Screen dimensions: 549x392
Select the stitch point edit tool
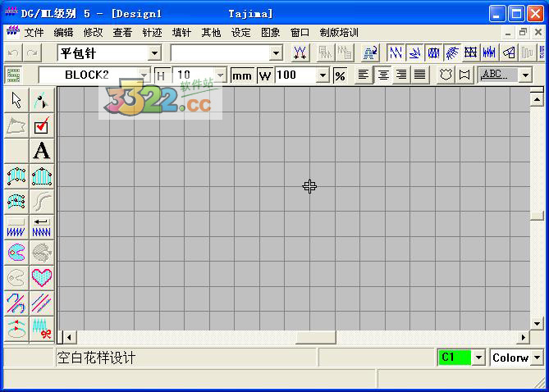pos(42,100)
